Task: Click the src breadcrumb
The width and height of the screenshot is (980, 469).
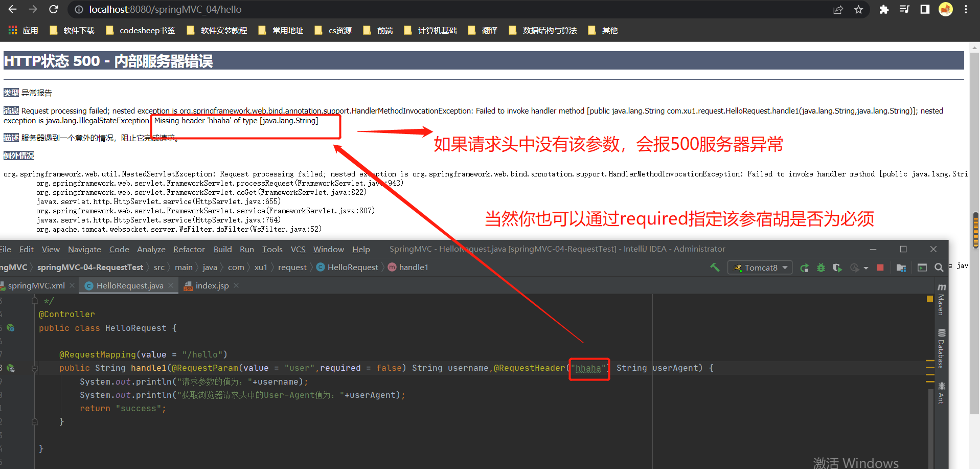Action: point(159,267)
